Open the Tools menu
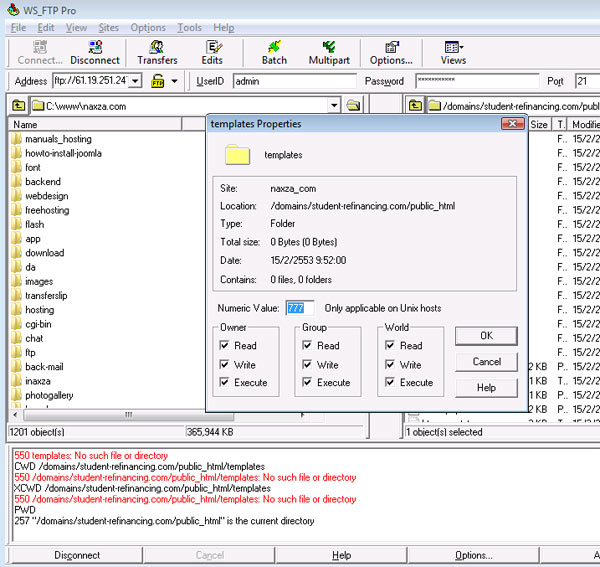 point(189,28)
